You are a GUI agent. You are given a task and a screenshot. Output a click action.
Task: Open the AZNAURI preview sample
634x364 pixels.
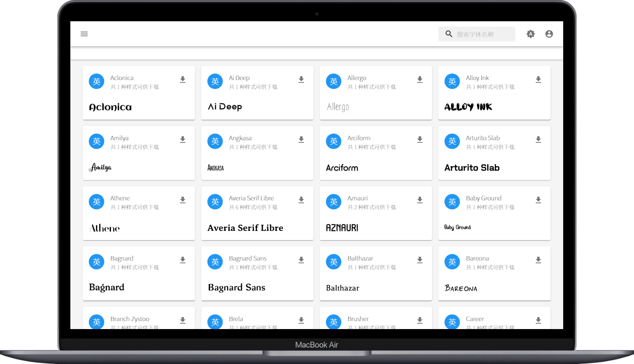tap(342, 228)
